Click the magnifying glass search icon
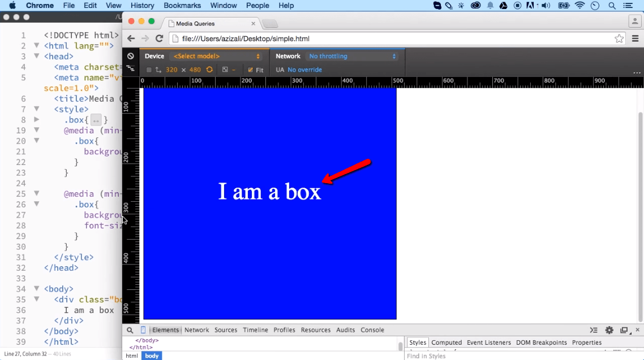Image resolution: width=644 pixels, height=360 pixels. pos(129,330)
